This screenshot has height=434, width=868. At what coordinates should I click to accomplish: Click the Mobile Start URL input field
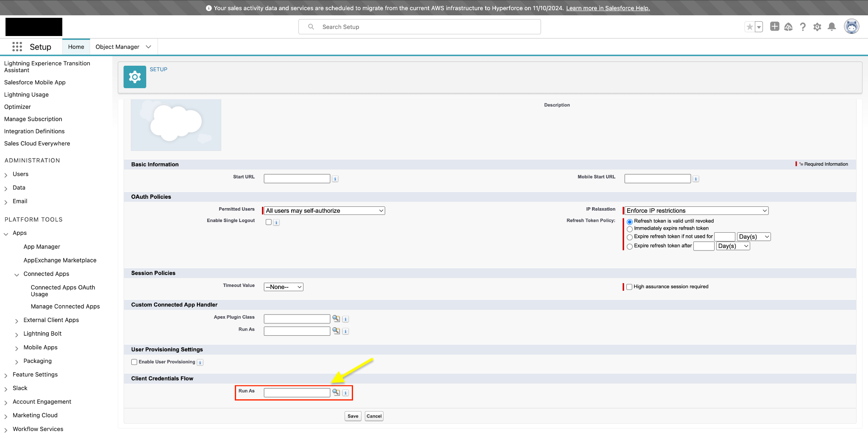[x=658, y=179]
